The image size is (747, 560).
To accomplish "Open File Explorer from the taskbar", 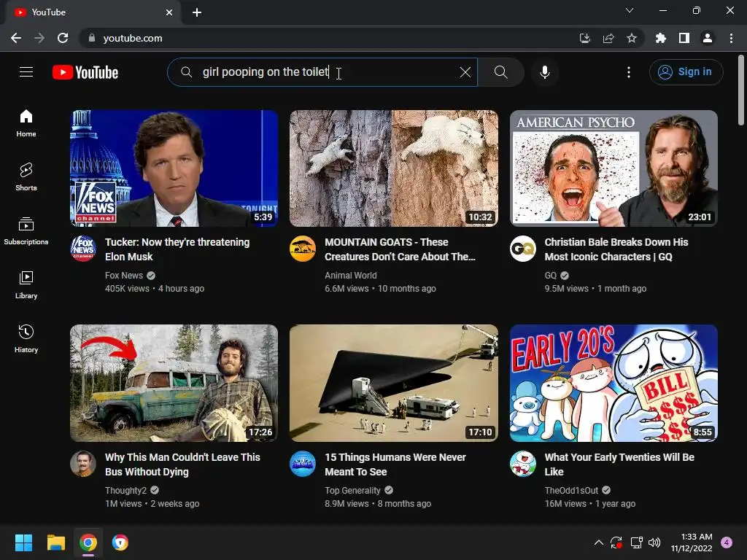I will tap(55, 542).
